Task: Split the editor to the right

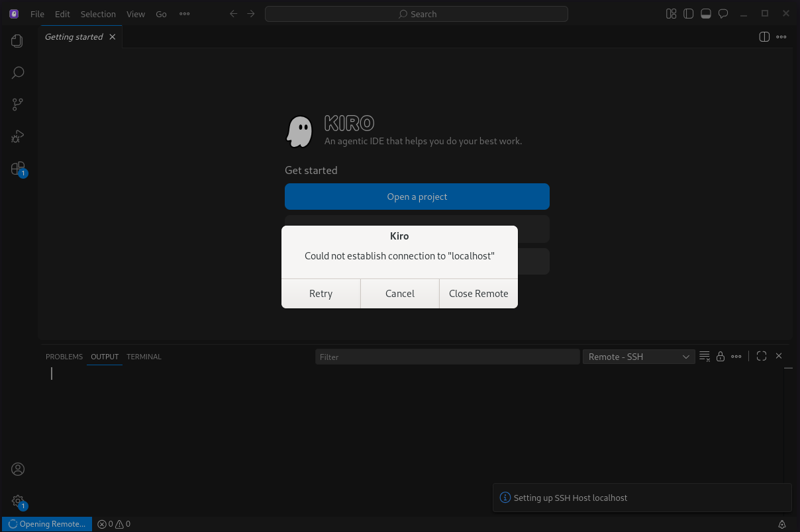Action: 764,37
